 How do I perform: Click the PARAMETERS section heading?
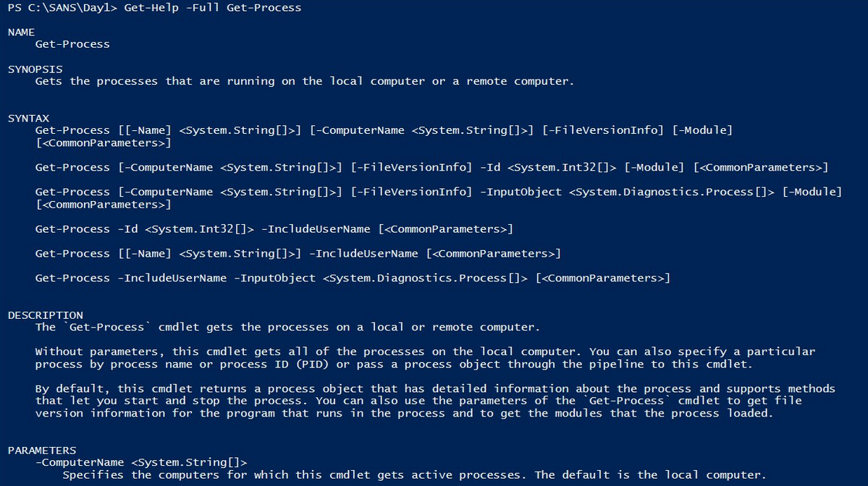42,451
